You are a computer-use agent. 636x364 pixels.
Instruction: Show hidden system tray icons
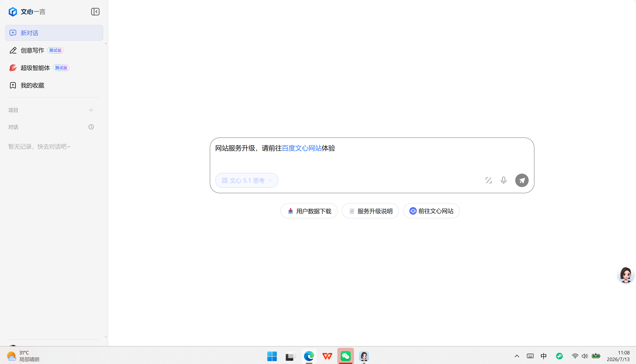tap(517, 356)
